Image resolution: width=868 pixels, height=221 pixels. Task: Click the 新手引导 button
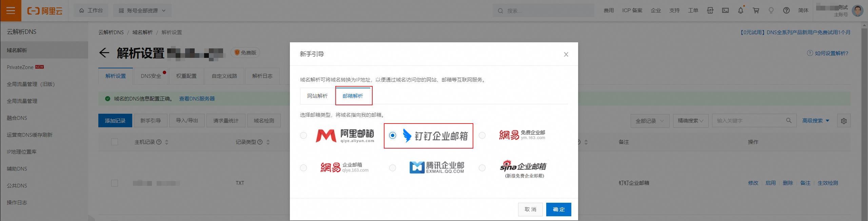pyautogui.click(x=151, y=120)
